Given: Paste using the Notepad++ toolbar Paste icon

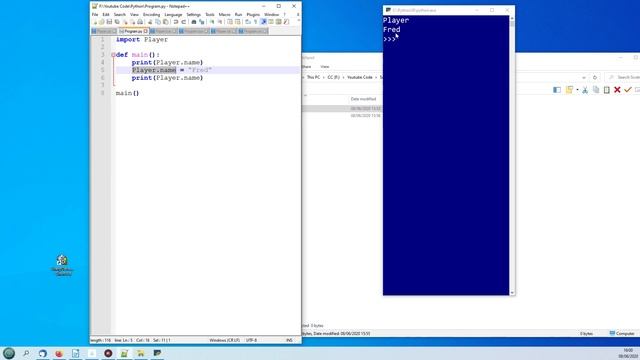Looking at the screenshot, I should [x=166, y=22].
